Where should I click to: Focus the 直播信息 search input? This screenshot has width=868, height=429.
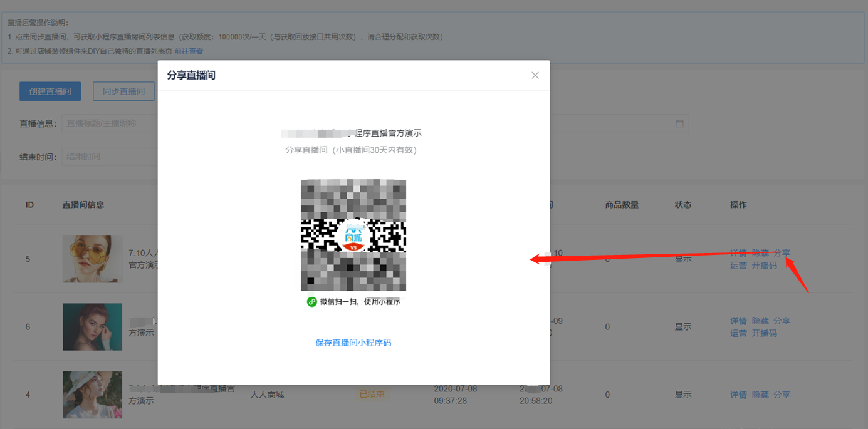pos(110,123)
